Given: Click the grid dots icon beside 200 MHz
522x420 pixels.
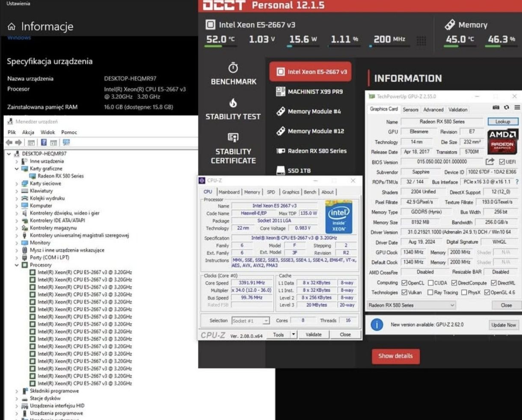Looking at the screenshot, I should pyautogui.click(x=421, y=40).
